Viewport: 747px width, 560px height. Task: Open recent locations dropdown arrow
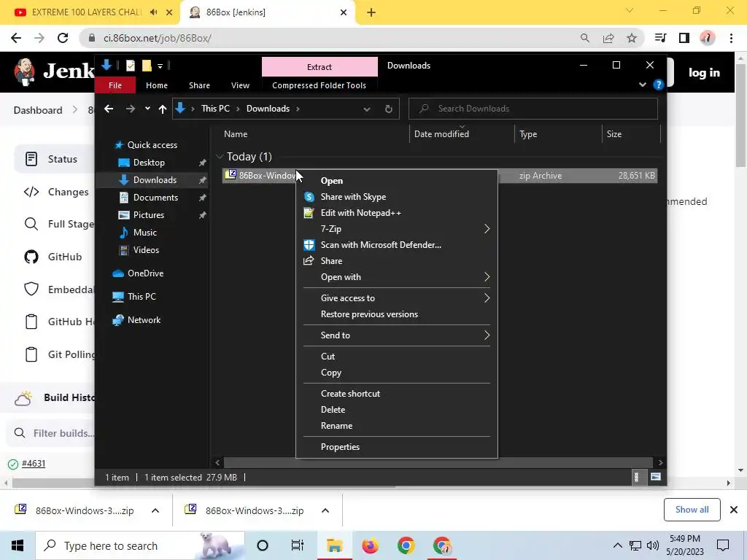[147, 109]
